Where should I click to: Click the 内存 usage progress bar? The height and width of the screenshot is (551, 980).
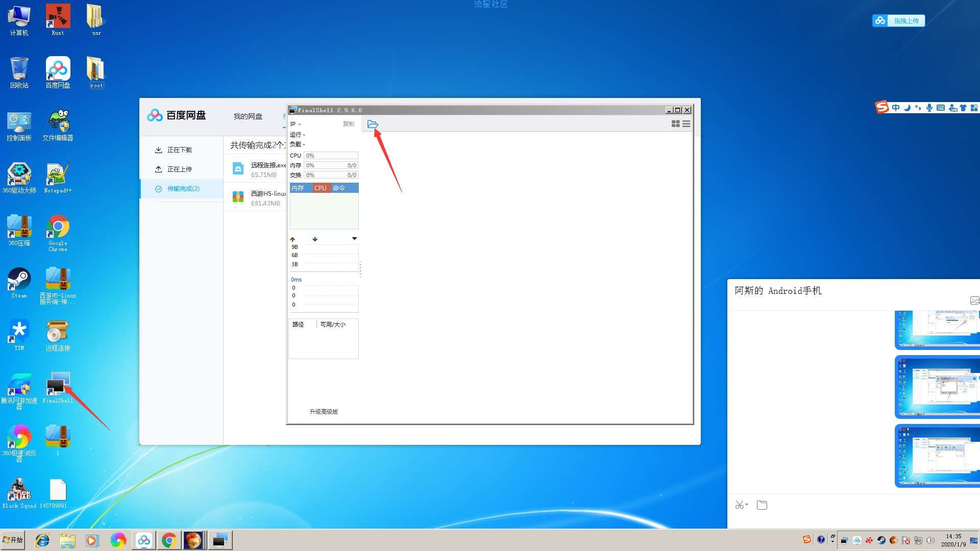[x=331, y=165]
